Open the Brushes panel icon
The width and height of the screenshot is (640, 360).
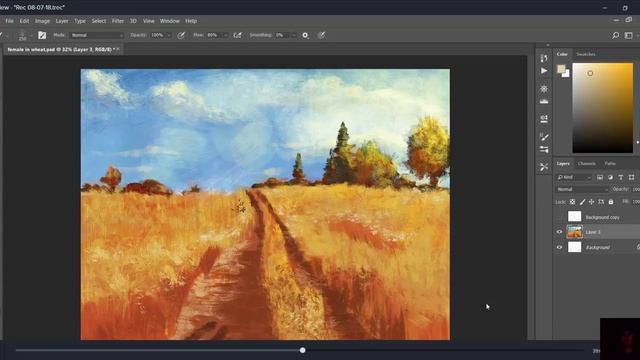pyautogui.click(x=544, y=137)
